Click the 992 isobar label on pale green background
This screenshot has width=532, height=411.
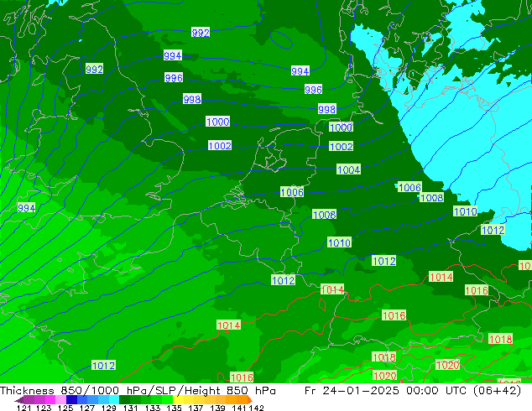point(94,69)
